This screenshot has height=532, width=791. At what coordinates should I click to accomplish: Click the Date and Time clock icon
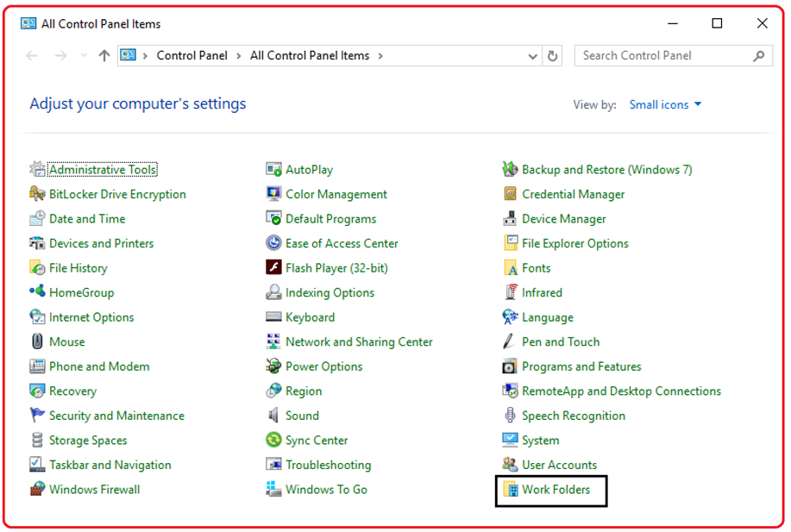click(x=37, y=219)
